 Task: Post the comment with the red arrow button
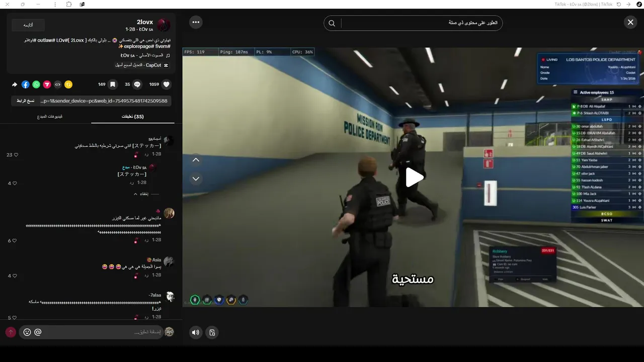pos(11,332)
